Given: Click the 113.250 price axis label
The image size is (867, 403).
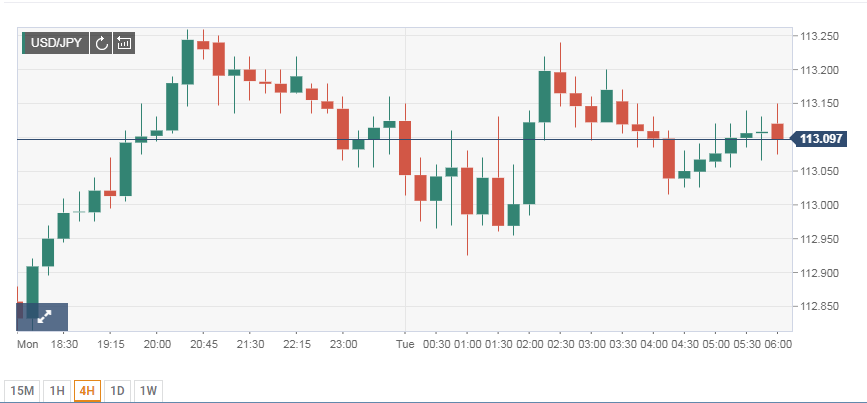Looking at the screenshot, I should click(820, 36).
